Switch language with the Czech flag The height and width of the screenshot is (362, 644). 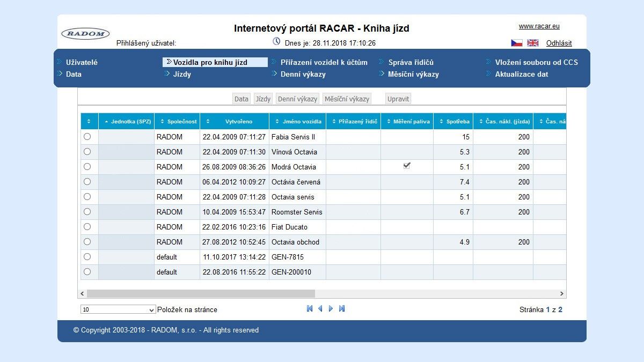[x=516, y=43]
